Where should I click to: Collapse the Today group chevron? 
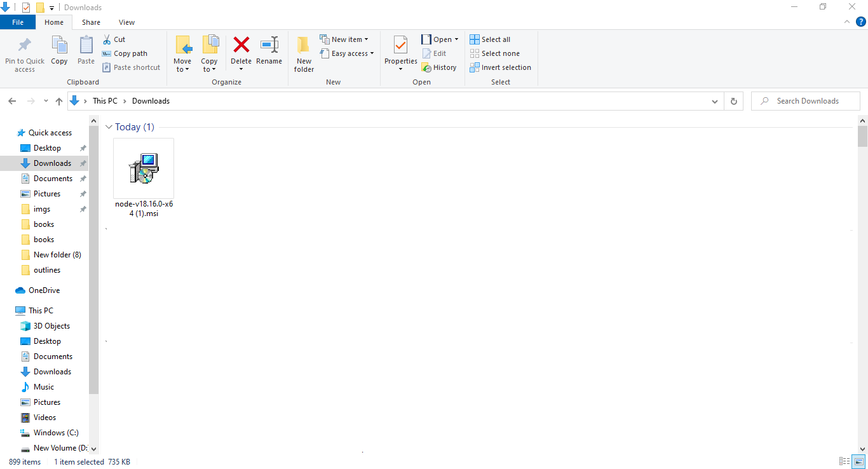109,127
